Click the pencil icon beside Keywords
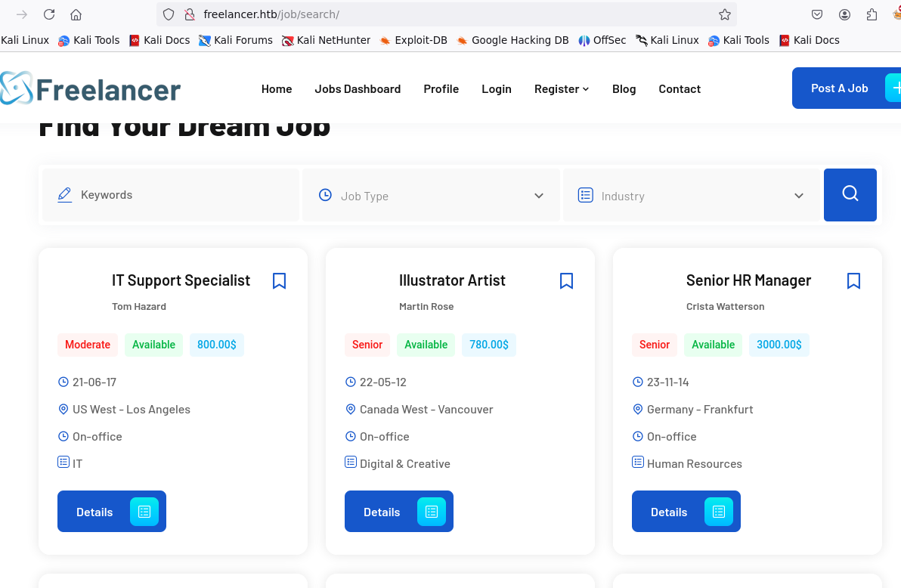 click(65, 195)
